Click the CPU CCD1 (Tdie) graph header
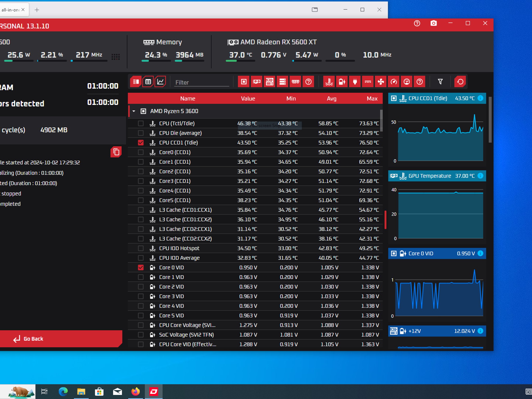Image resolution: width=532 pixels, height=399 pixels. pos(437,98)
